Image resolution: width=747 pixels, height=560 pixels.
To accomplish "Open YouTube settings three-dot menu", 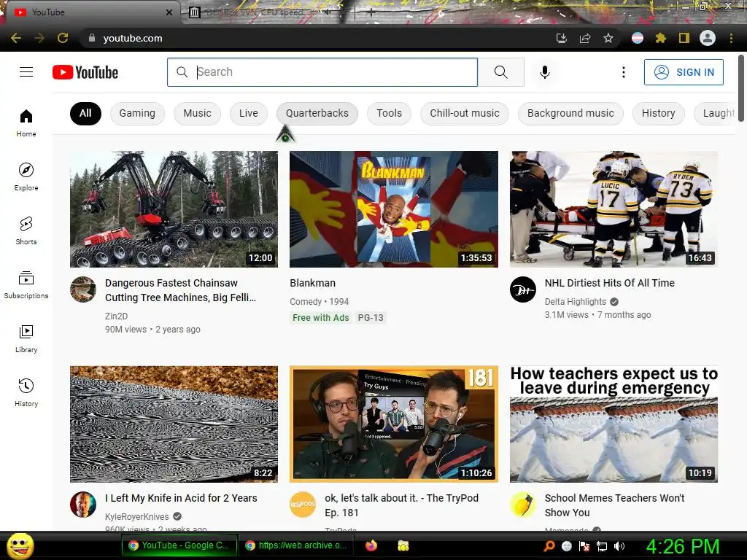I will [623, 72].
